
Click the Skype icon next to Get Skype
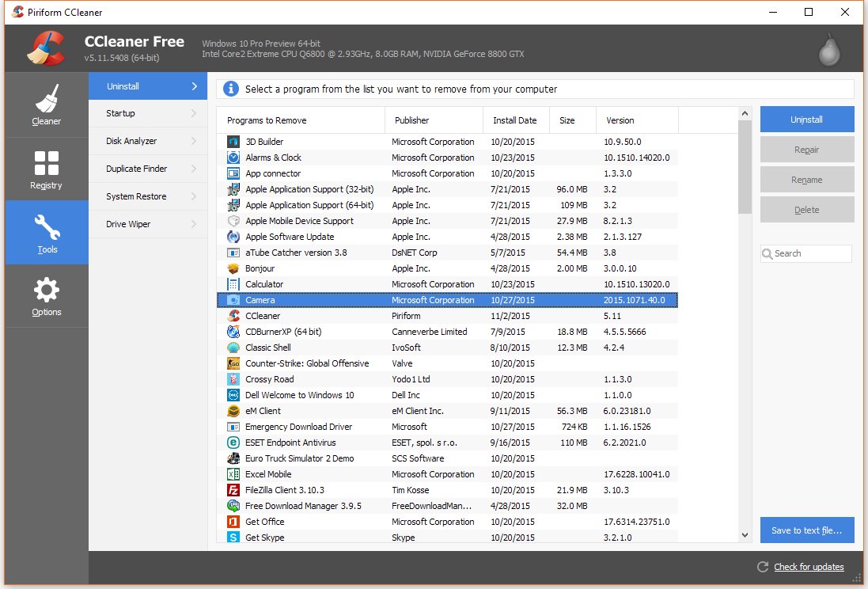pyautogui.click(x=232, y=538)
